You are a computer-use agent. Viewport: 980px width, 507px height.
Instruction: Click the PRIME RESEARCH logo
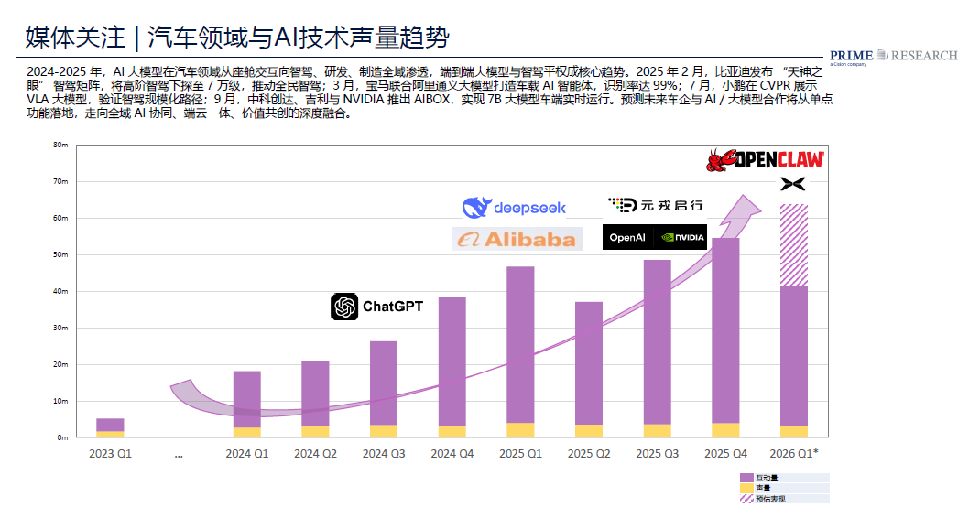click(x=894, y=56)
